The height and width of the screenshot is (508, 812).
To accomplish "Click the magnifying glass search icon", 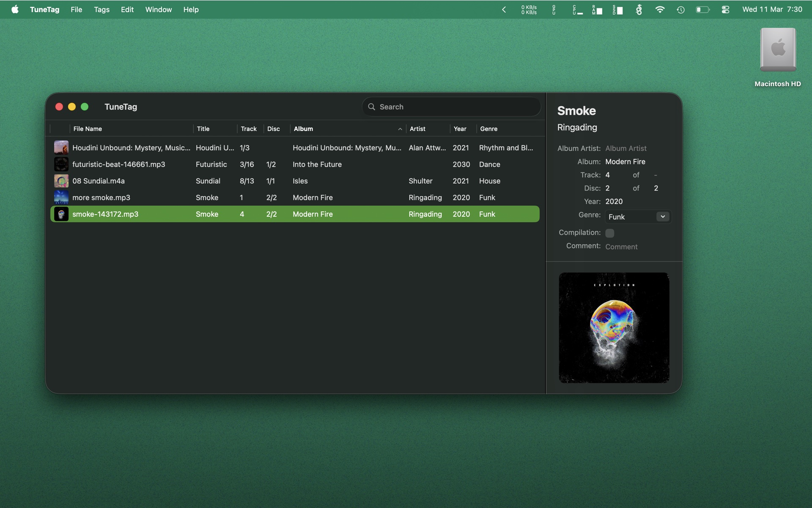I will (x=372, y=107).
